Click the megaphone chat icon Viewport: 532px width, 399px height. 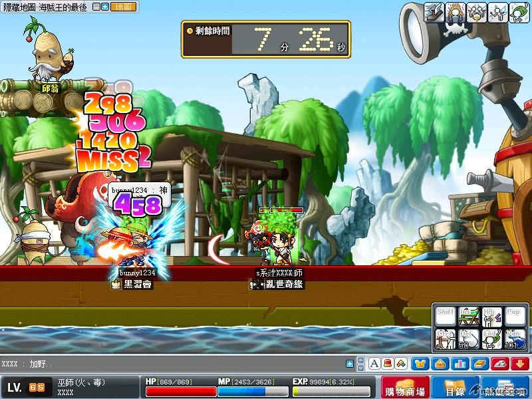pos(401,364)
